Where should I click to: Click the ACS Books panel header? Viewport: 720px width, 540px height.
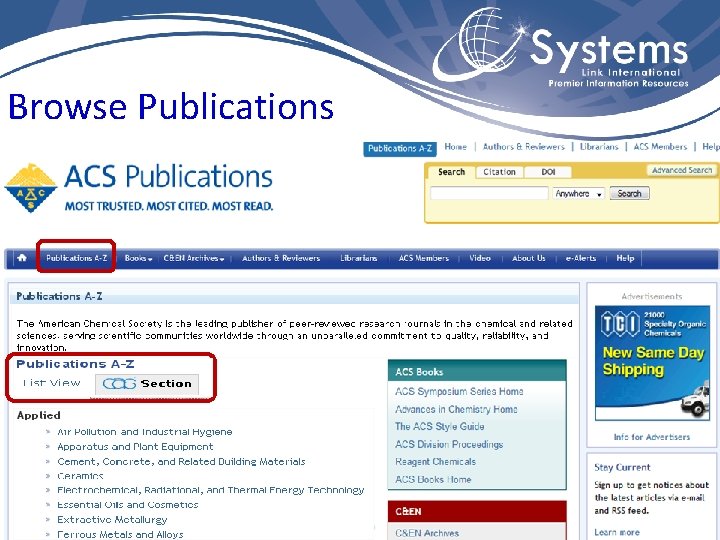[477, 371]
